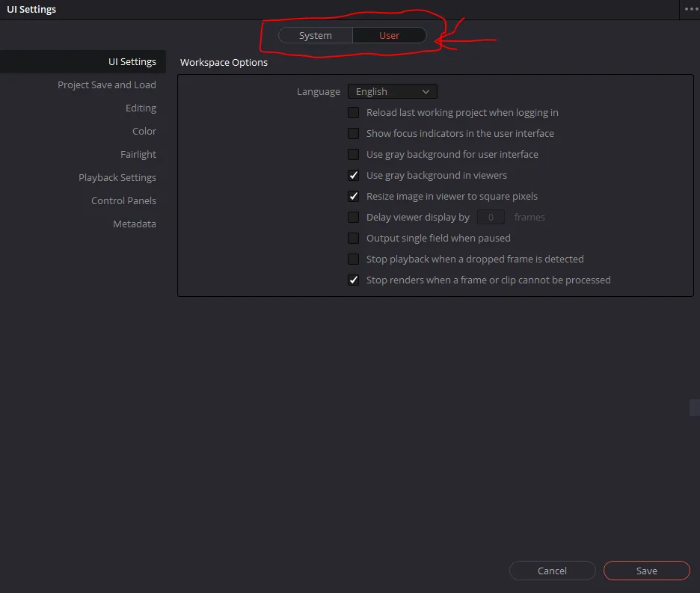
Task: Uncheck Use gray background in viewers
Action: click(354, 176)
